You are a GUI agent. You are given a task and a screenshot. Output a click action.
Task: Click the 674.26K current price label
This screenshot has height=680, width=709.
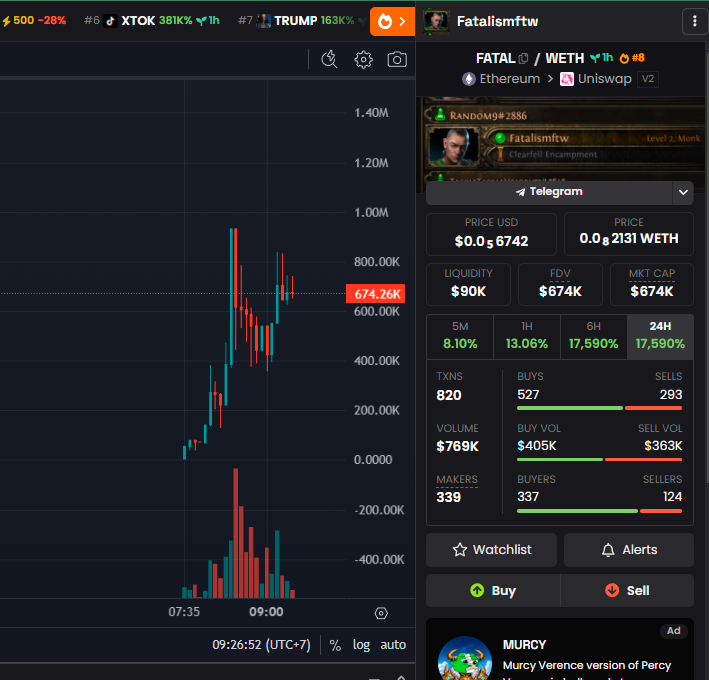[375, 294]
